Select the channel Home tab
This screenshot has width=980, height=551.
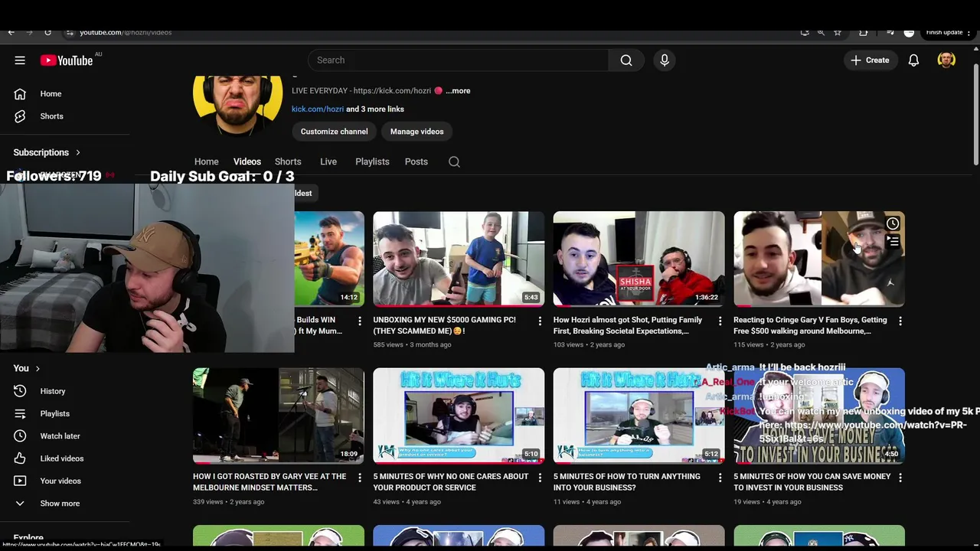point(206,161)
